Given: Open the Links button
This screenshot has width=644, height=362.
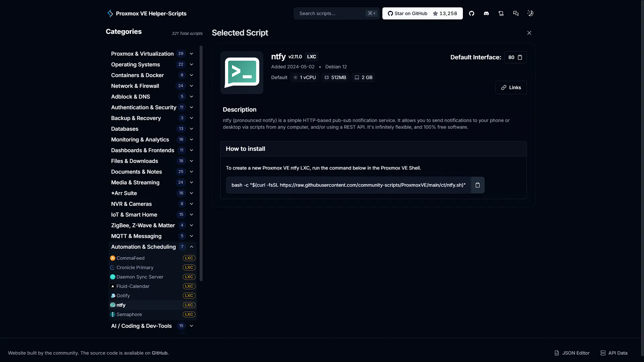Looking at the screenshot, I should 511,87.
